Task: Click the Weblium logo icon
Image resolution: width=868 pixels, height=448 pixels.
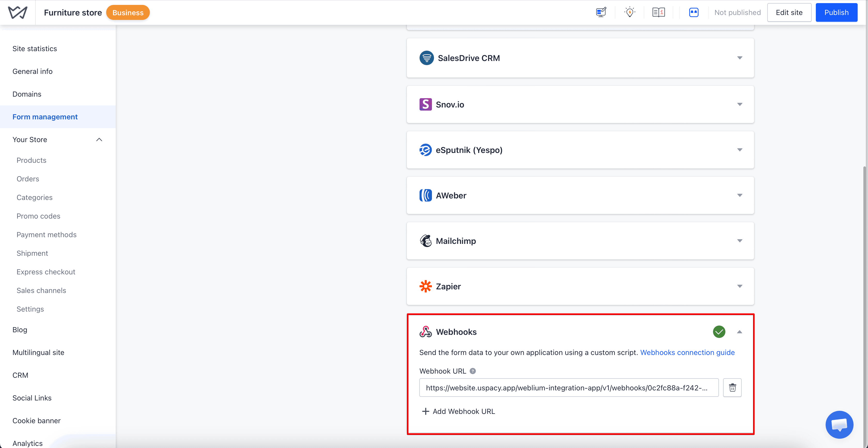Action: pyautogui.click(x=18, y=12)
